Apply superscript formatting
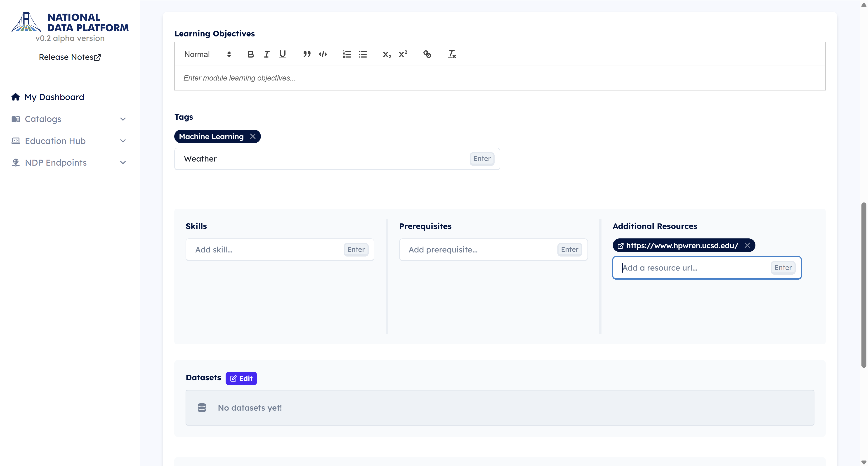This screenshot has height=466, width=868. (x=403, y=54)
